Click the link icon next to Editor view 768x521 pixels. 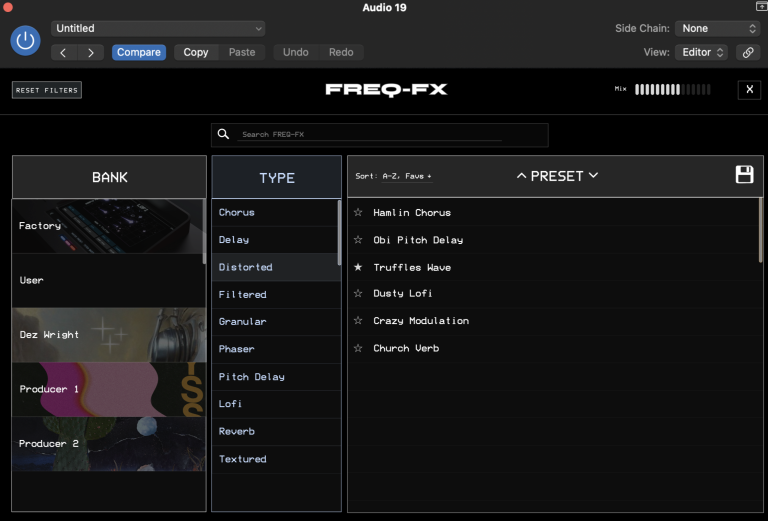747,52
